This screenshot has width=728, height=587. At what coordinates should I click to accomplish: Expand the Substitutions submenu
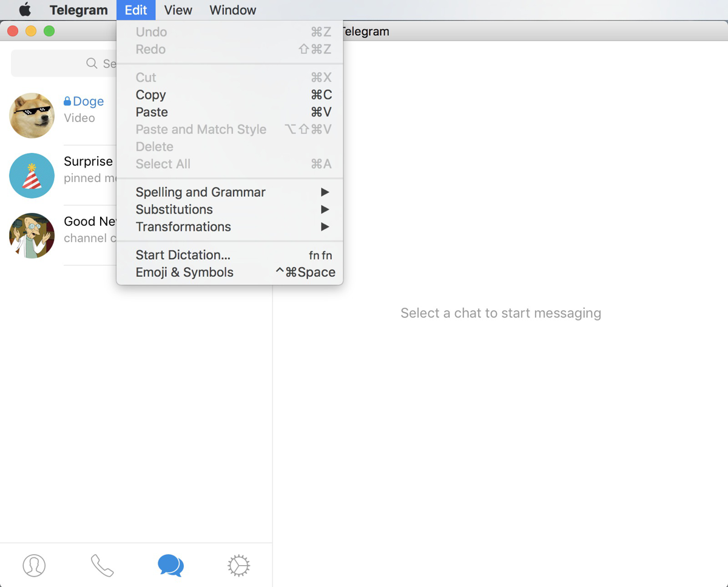(x=230, y=209)
